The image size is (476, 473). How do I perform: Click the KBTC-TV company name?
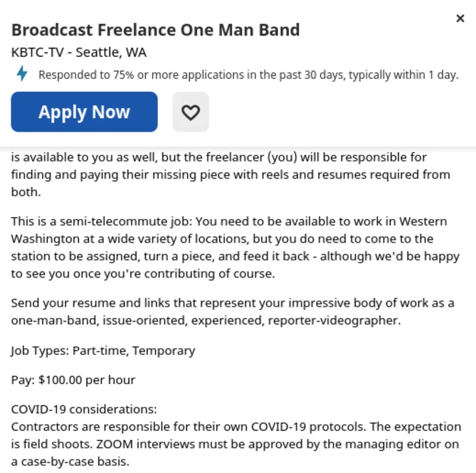38,52
